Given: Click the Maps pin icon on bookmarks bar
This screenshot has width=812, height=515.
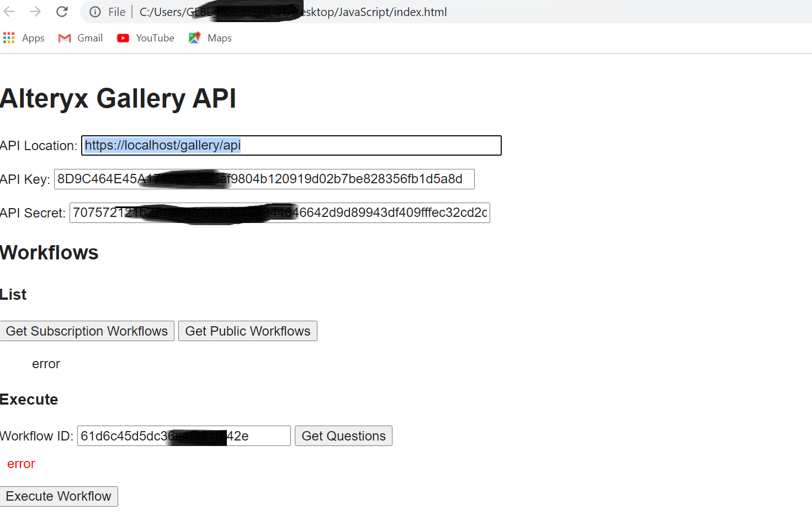Looking at the screenshot, I should click(x=194, y=38).
